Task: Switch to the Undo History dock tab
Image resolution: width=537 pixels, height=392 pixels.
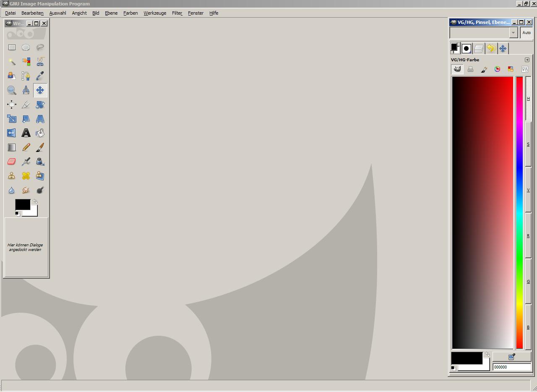Action: [491, 49]
